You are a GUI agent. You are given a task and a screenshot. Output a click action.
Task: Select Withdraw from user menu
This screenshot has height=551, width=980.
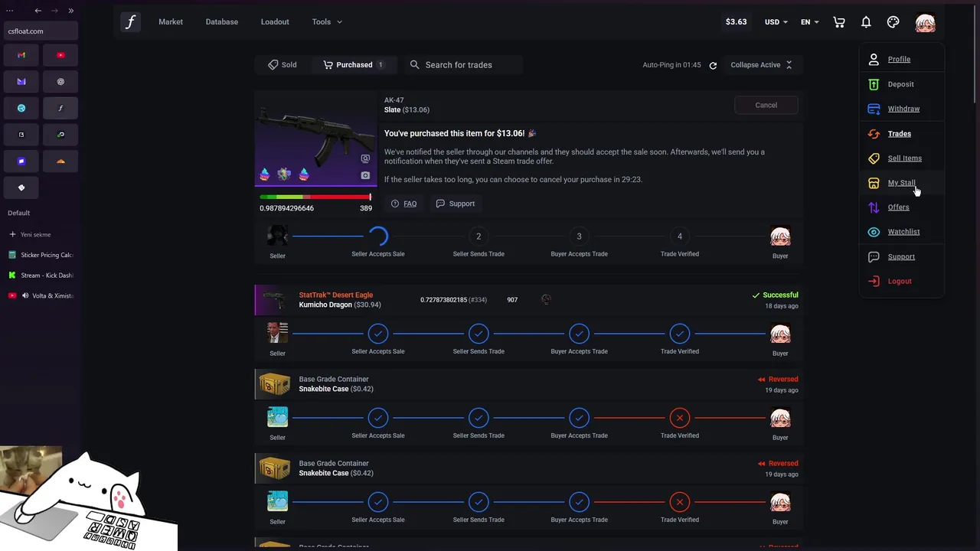pyautogui.click(x=902, y=109)
